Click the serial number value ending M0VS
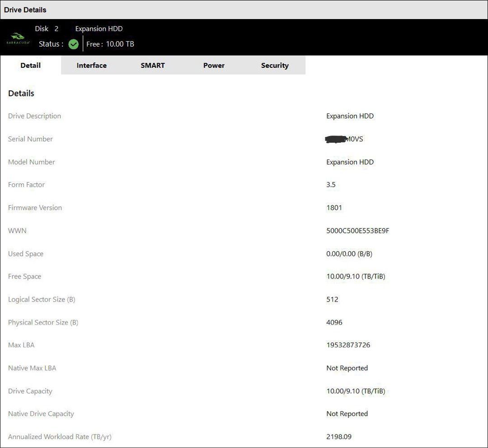The height and width of the screenshot is (448, 488). [344, 139]
